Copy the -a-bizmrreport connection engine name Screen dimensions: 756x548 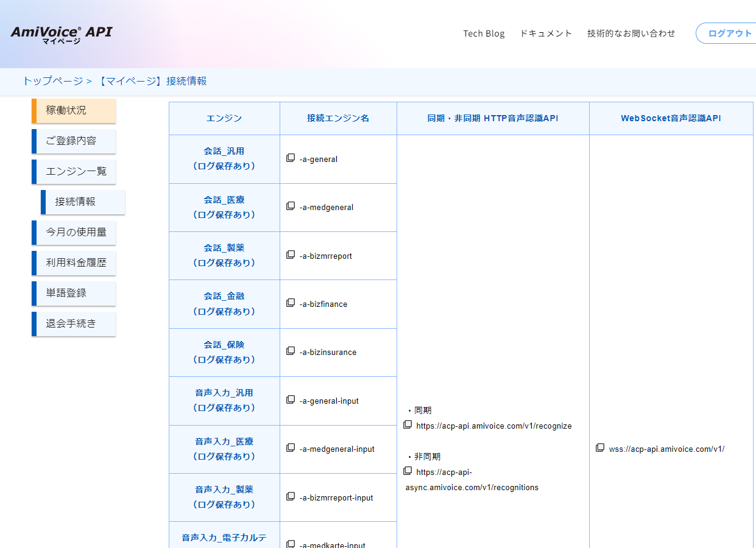tap(291, 254)
